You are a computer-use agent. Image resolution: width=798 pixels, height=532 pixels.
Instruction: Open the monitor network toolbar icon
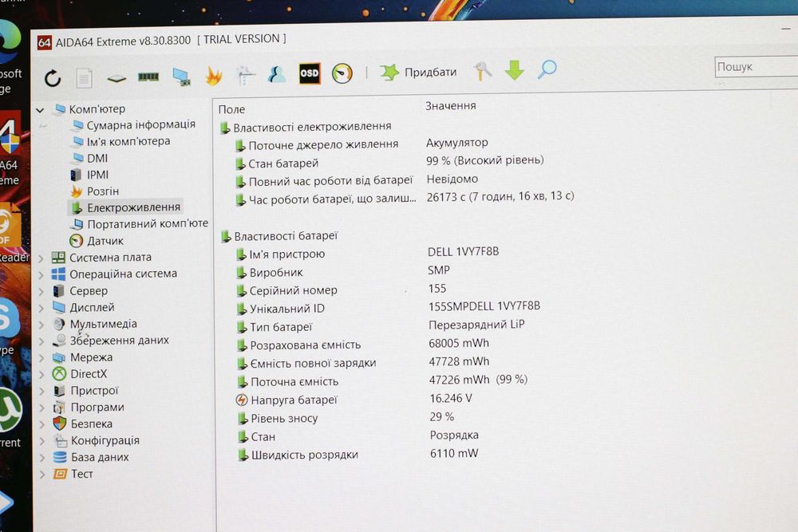tap(181, 77)
